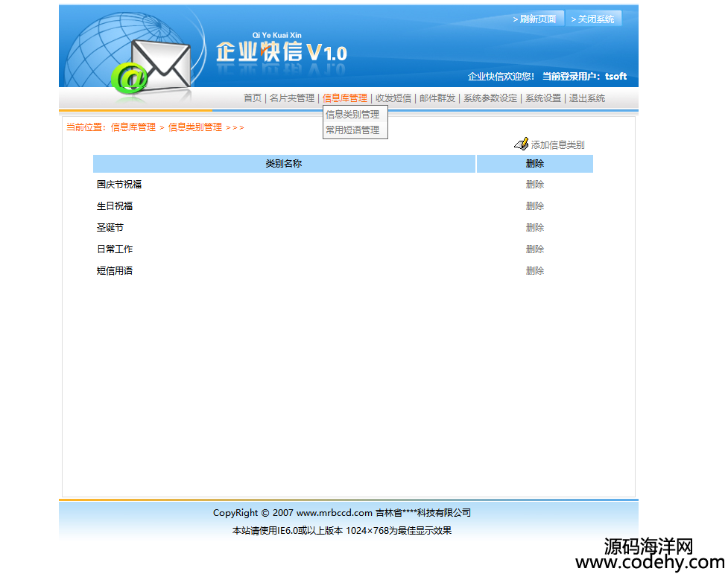Click 短信用语 category name
The height and width of the screenshot is (577, 728).
click(115, 271)
